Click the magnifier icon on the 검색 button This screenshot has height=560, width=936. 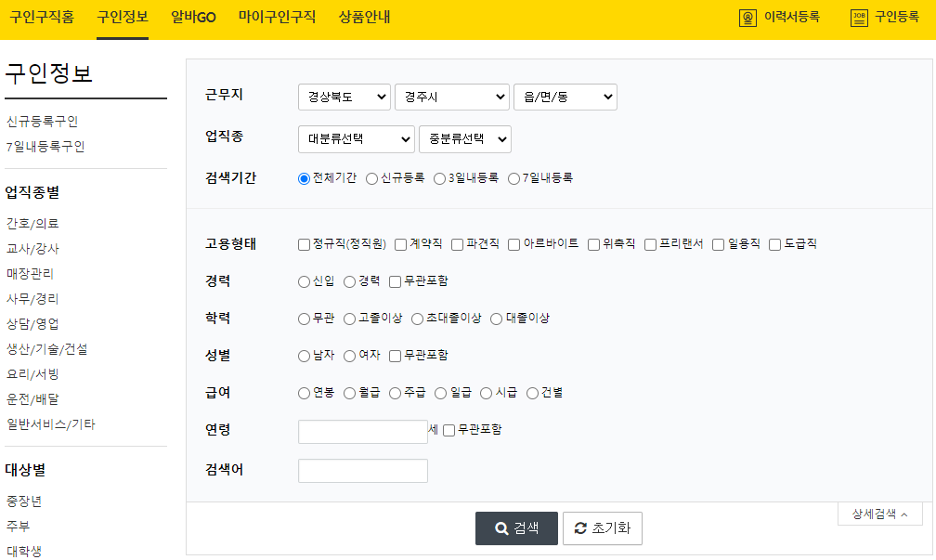click(x=500, y=528)
